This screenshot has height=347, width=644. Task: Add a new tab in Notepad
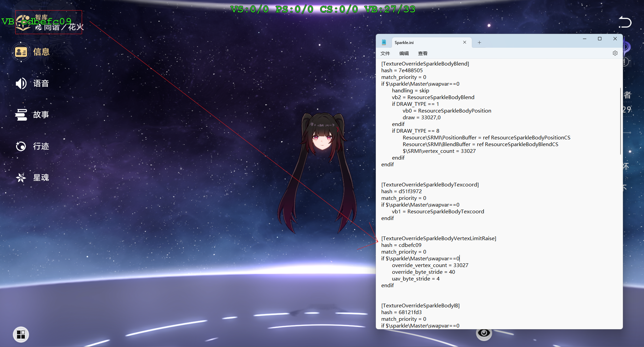(479, 42)
